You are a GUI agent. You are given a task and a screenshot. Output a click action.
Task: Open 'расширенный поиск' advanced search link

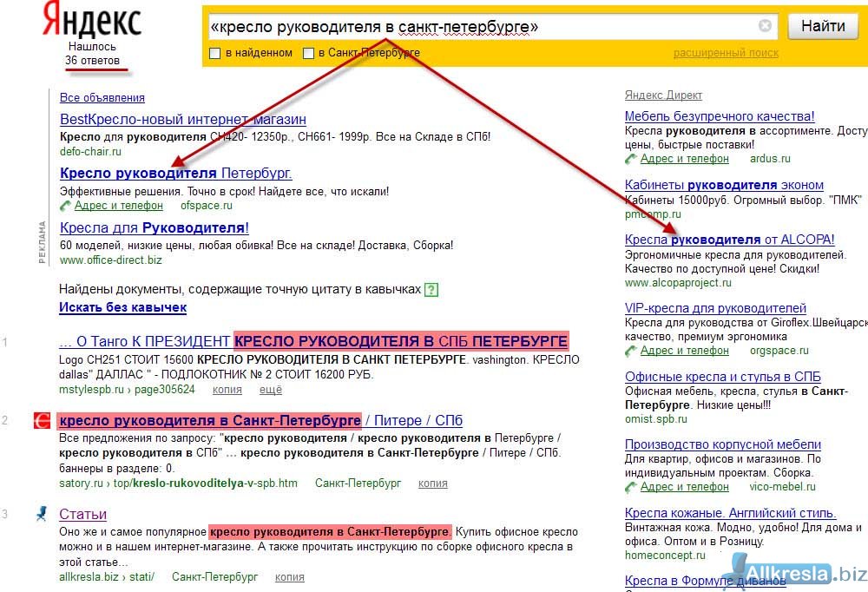[726, 53]
